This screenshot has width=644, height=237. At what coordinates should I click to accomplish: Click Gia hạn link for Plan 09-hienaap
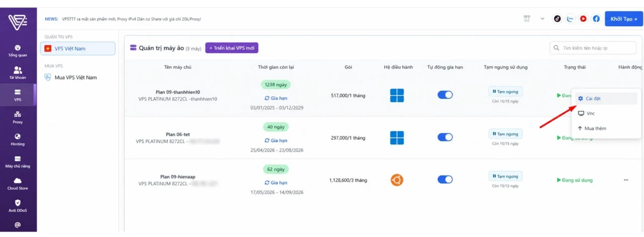pyautogui.click(x=276, y=183)
